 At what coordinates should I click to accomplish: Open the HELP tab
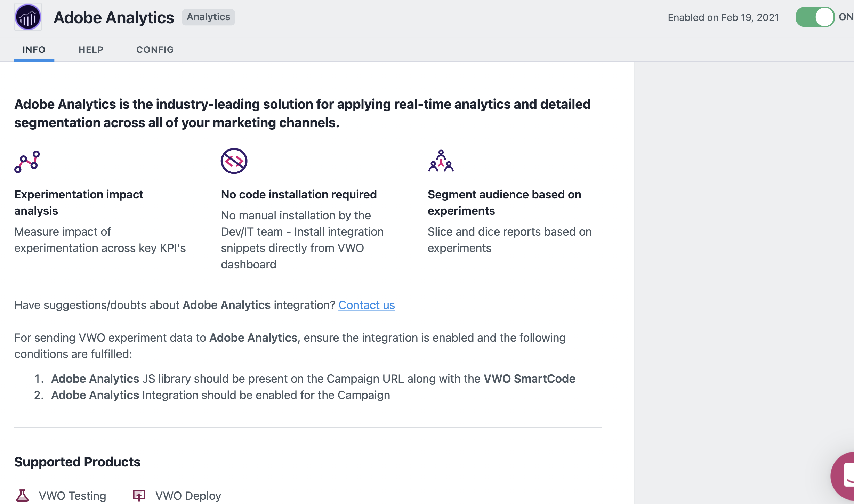(x=91, y=49)
